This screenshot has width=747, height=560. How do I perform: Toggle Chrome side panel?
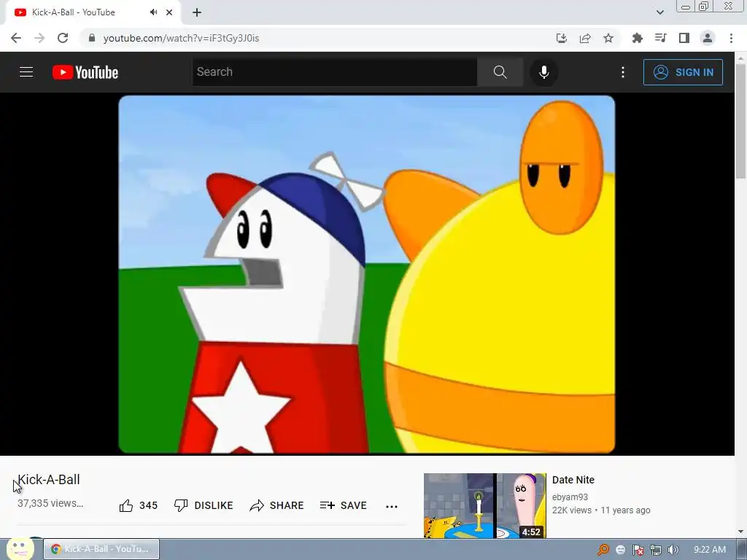point(684,38)
